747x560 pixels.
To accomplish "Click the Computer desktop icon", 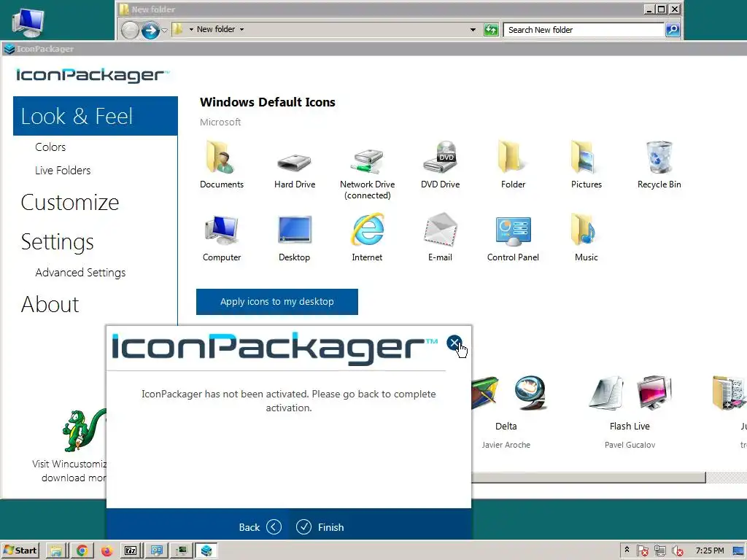I will (x=28, y=23).
